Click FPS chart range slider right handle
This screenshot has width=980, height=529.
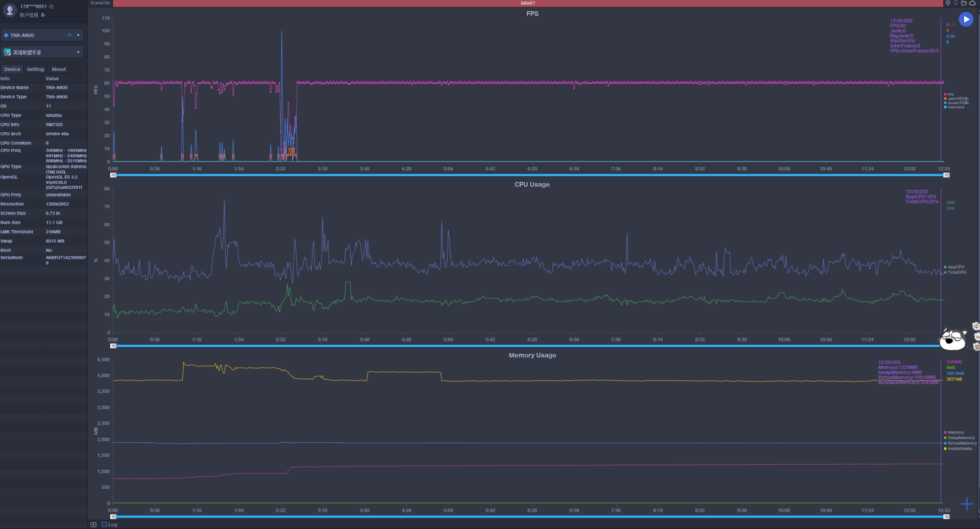tap(946, 175)
